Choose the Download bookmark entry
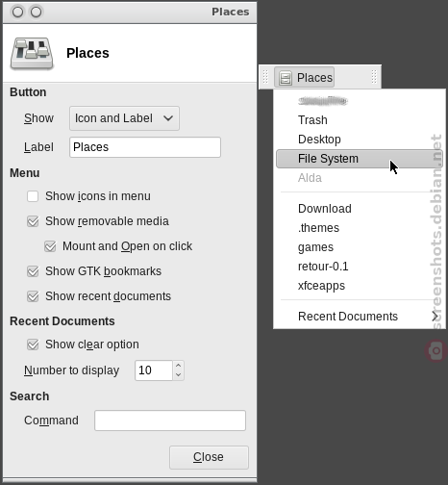 pos(325,209)
